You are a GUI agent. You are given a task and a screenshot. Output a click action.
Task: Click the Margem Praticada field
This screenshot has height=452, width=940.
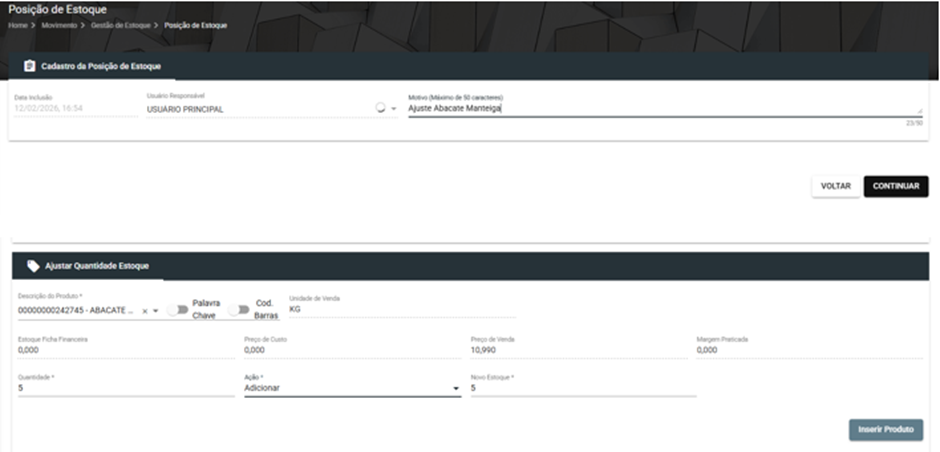tap(809, 349)
